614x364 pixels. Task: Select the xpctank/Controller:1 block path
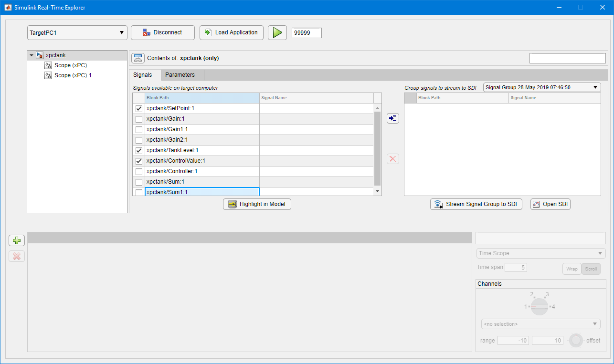pos(202,172)
